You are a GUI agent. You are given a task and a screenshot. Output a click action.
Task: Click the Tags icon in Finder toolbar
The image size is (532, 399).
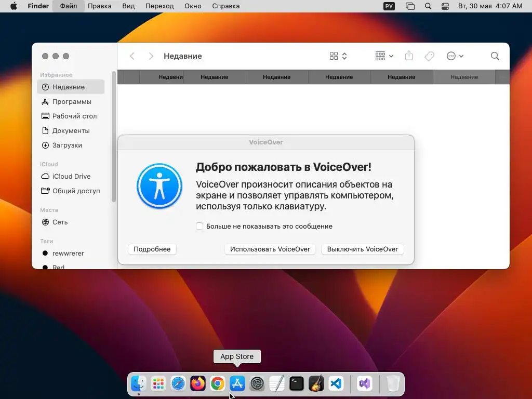(x=429, y=56)
